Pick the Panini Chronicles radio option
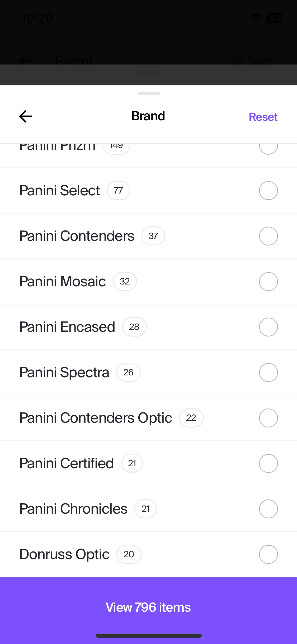The image size is (297, 644). tap(268, 509)
